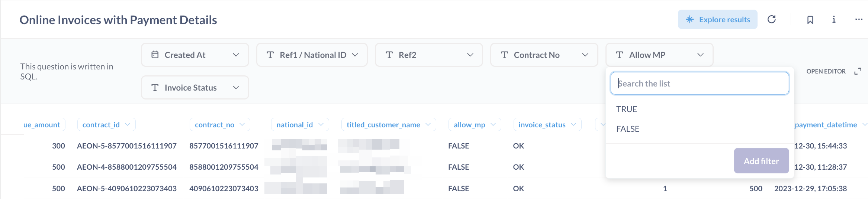Click the Explore results button
The image size is (868, 199).
[717, 19]
